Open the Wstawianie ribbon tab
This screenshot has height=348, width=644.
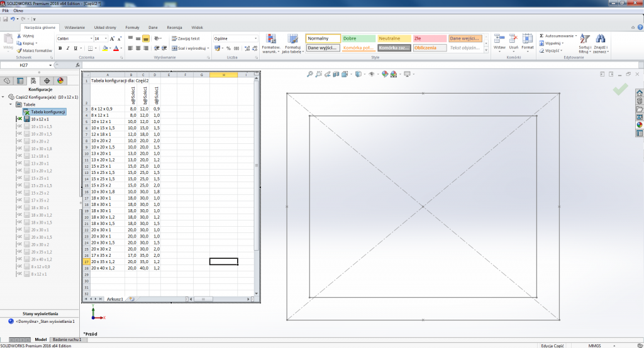75,28
